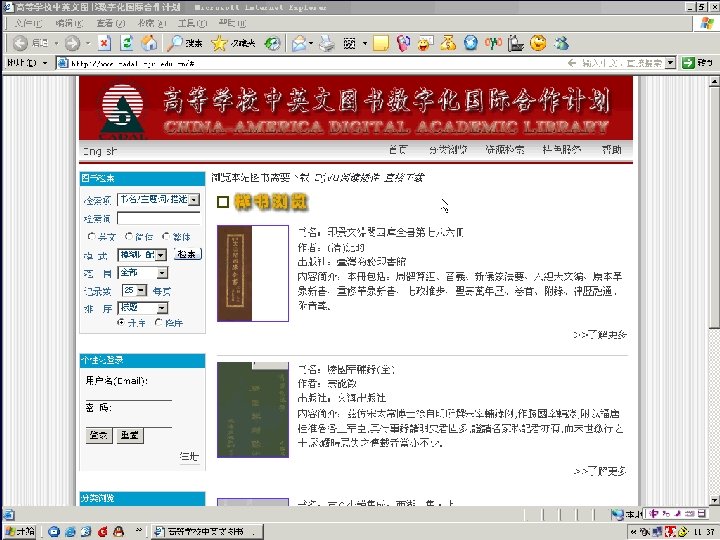The image size is (720, 540).
Task: Click the IE Forward arrow button
Action: point(72,44)
